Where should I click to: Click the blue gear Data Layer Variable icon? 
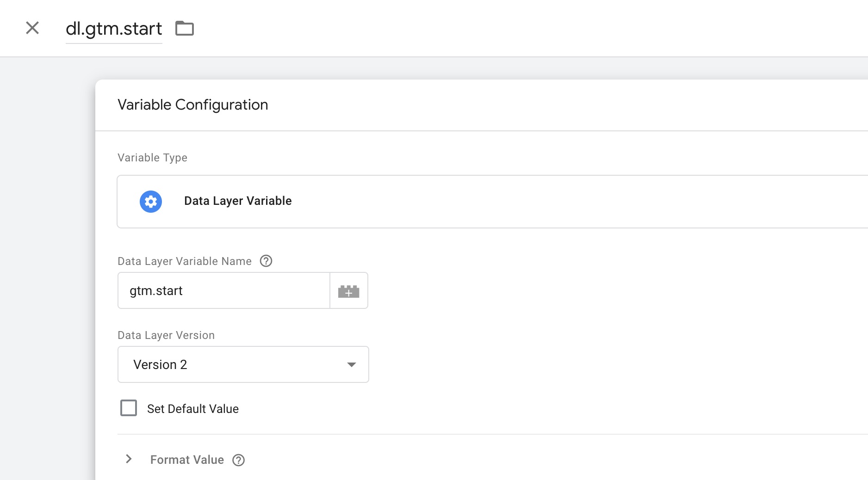click(x=151, y=202)
